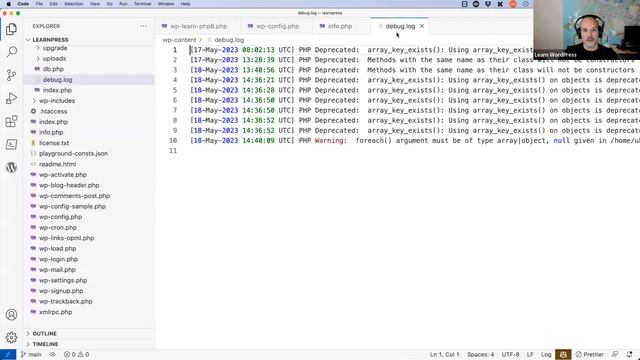
Task: Open the Run menu
Action: pos(123,4)
